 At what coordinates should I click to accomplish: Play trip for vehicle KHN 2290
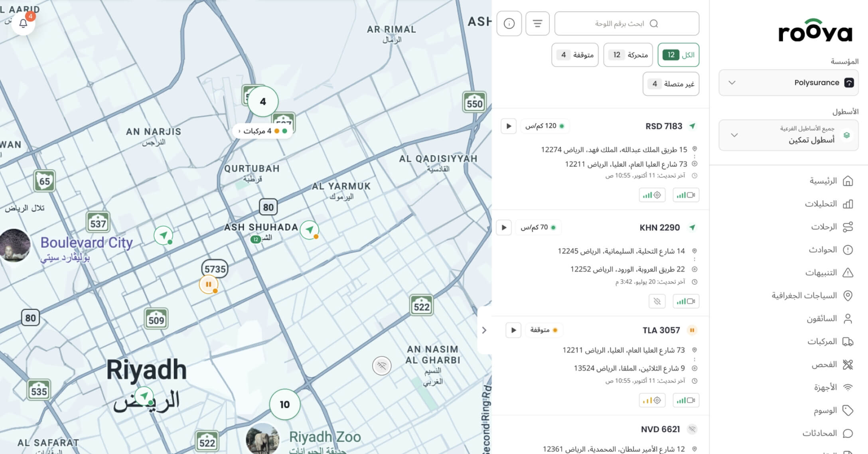point(504,227)
